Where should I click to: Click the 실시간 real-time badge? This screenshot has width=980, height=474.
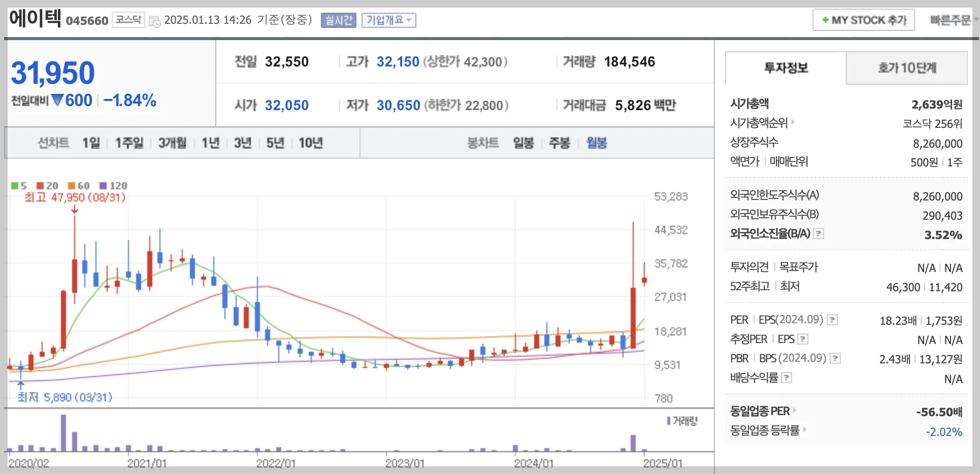[339, 20]
